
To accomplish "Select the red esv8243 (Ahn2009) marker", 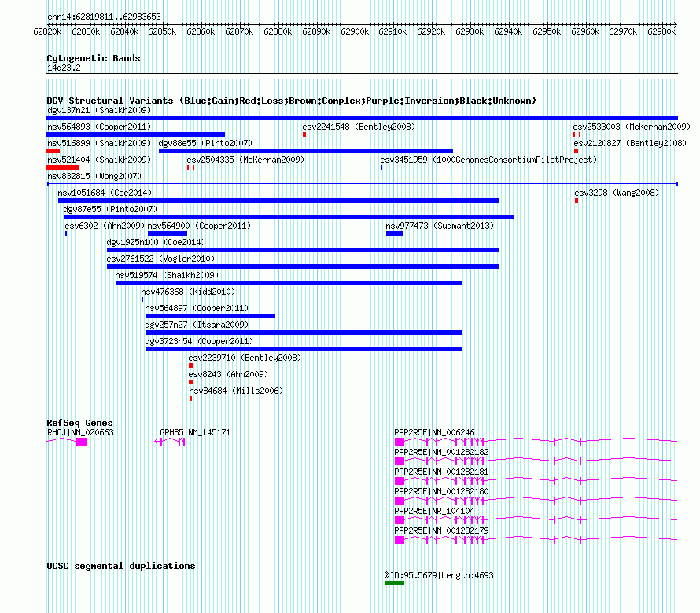I will point(190,382).
